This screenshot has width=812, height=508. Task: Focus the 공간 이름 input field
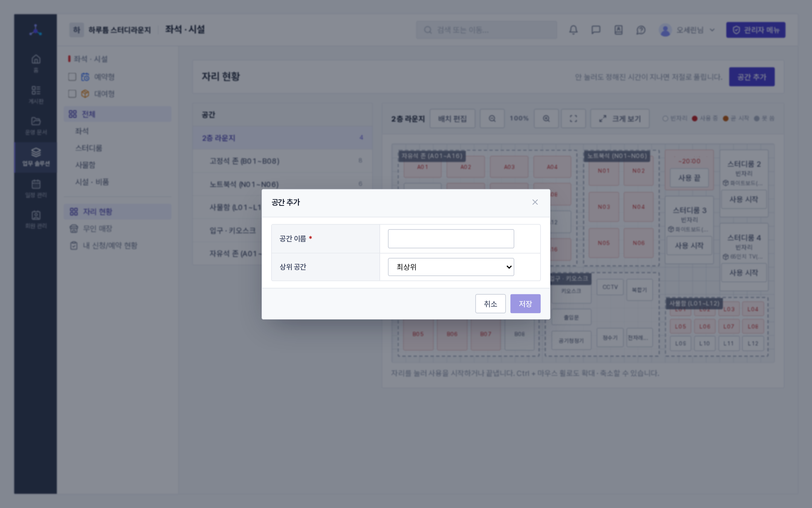(x=451, y=239)
